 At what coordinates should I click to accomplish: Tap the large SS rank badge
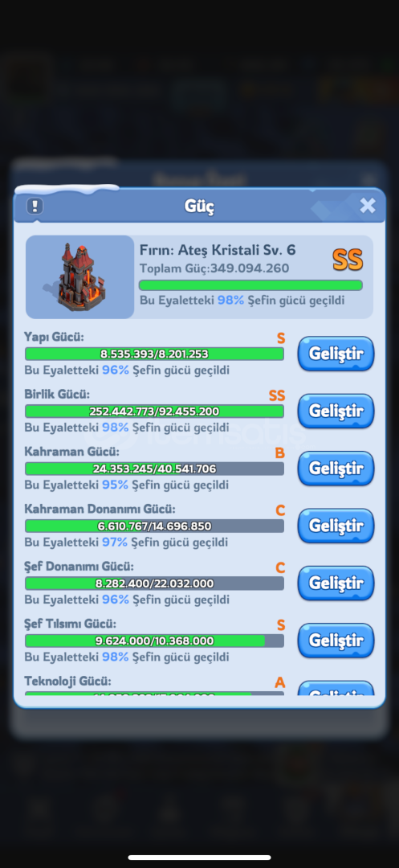point(348,260)
